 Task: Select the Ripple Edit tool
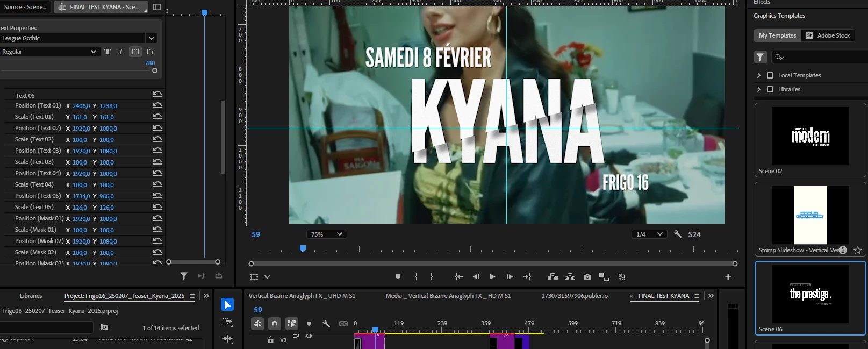coord(227,338)
